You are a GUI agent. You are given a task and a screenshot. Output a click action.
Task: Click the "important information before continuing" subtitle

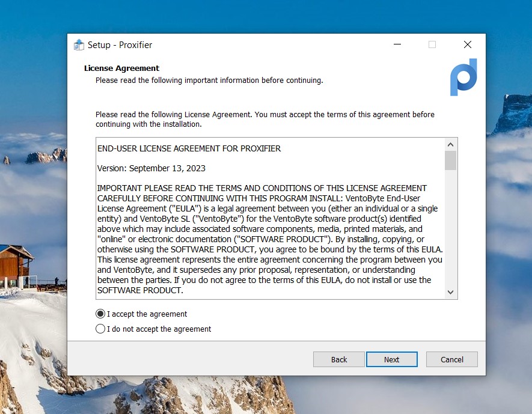click(209, 80)
